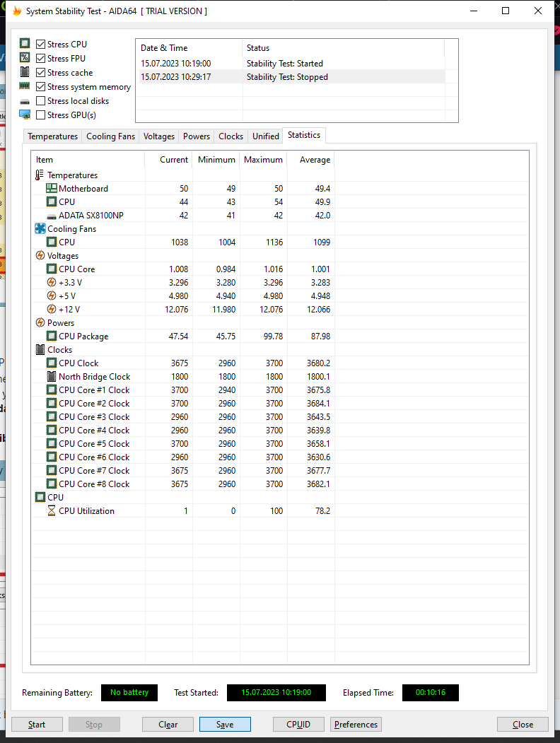Click the Motherboard icon in temperatures list
This screenshot has height=743, width=560.
(x=51, y=188)
